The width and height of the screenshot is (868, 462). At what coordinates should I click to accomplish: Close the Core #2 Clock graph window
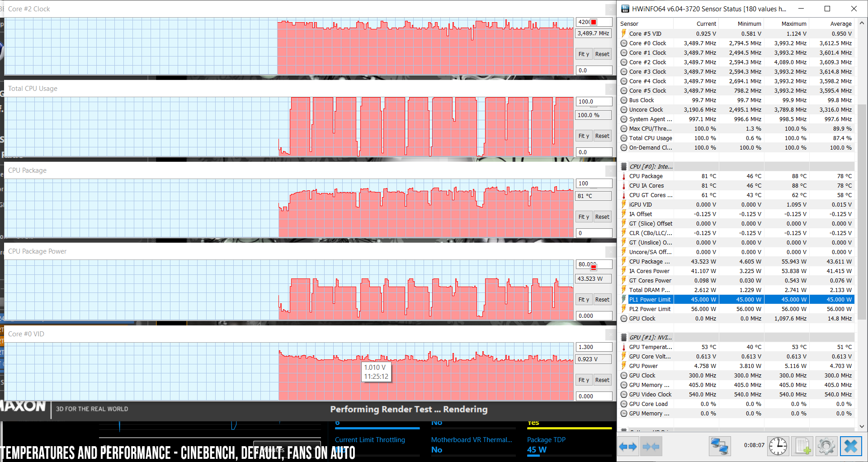[x=610, y=9]
